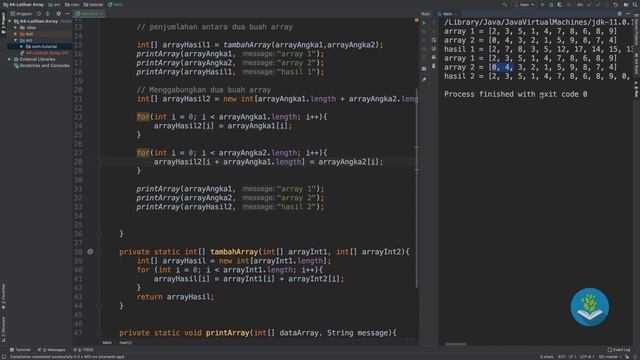Select the 44-Latihan Array.iml file
Viewport: 640px width, 360px height.
tap(47, 53)
